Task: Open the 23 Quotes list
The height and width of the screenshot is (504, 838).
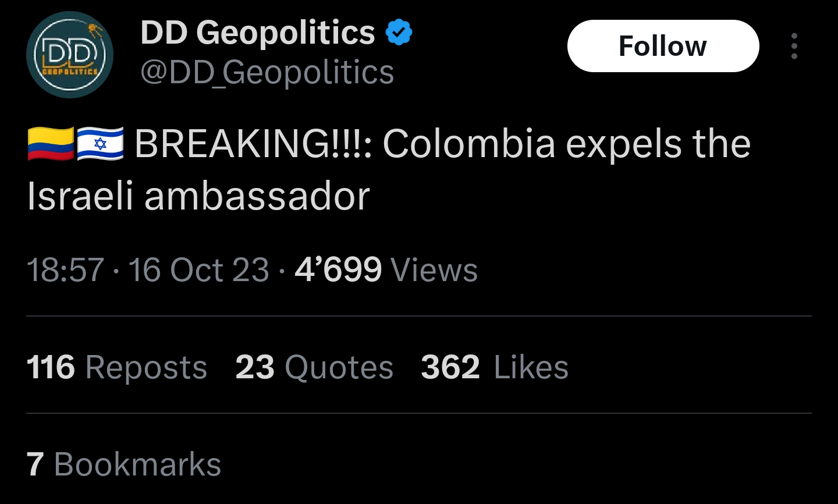Action: 314,367
